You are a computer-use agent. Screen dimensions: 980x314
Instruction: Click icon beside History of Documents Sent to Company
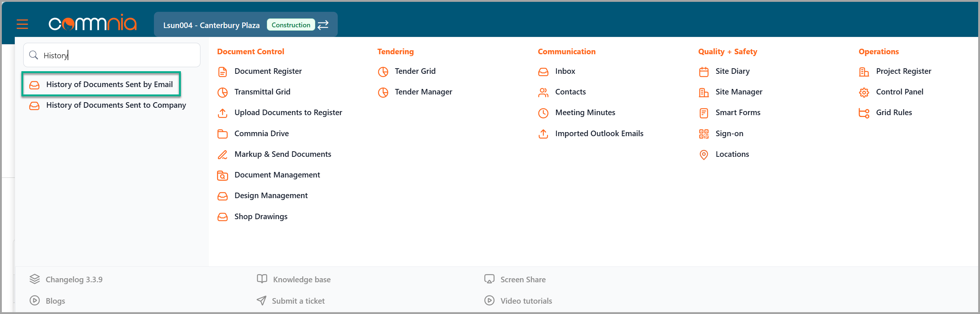(34, 106)
